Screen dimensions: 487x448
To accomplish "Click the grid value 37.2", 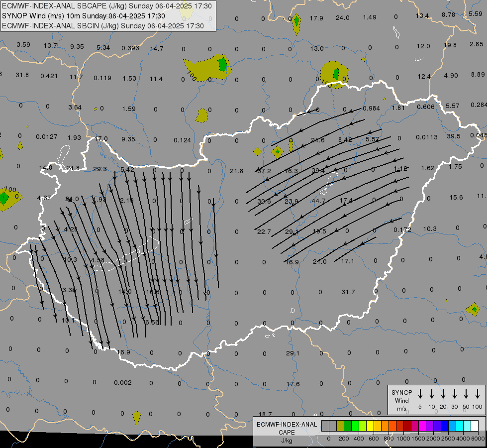I will 264,171.
